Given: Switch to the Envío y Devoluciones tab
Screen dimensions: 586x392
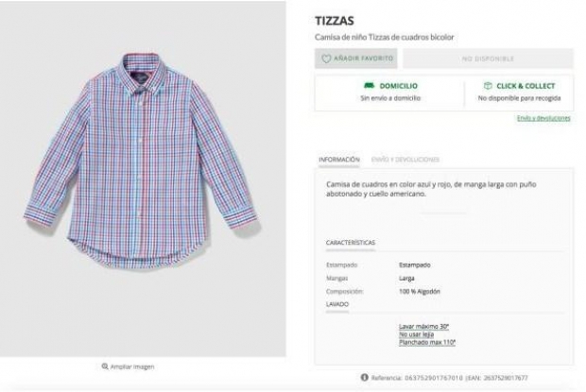Looking at the screenshot, I should click(405, 160).
